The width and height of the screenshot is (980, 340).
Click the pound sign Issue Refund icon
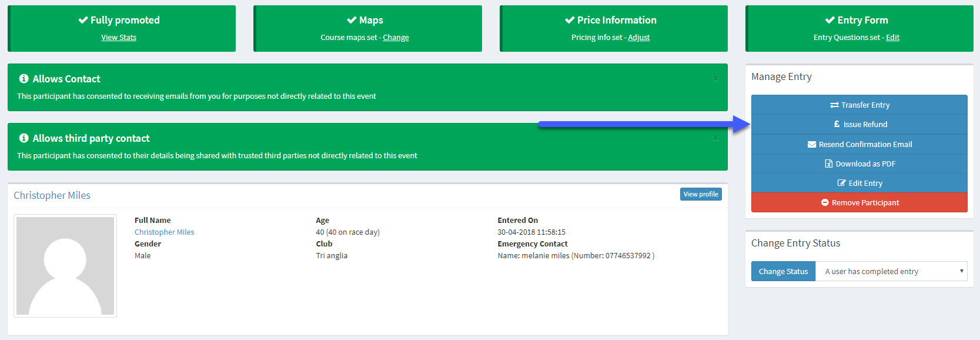(x=837, y=125)
